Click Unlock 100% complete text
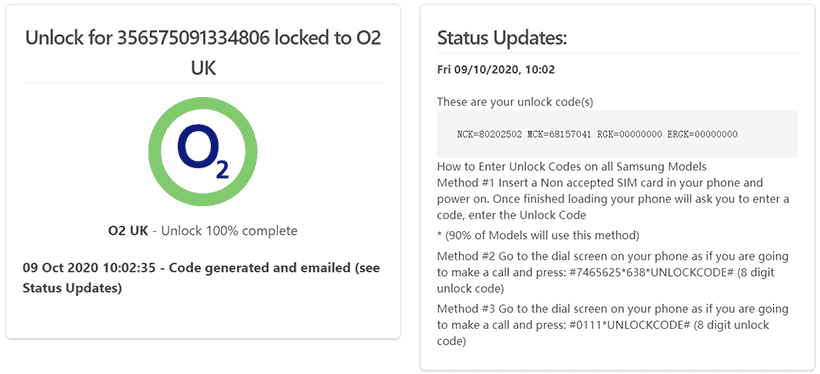The image size is (820, 374). click(229, 231)
